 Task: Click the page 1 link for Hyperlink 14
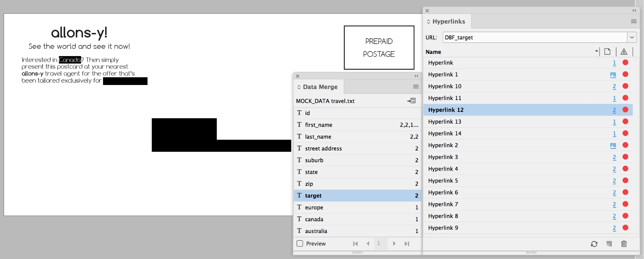614,134
